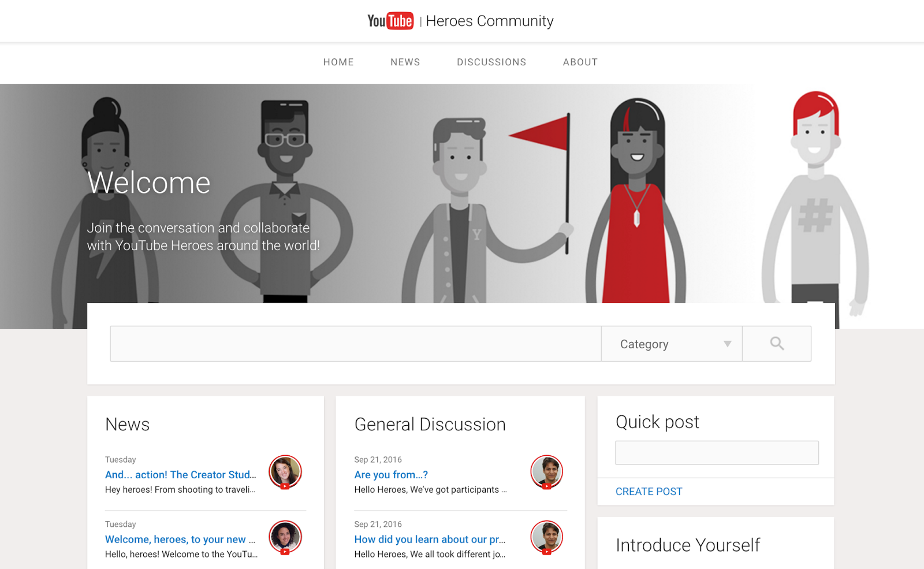Click 'Hello Heroes, We all took different jo...' snippet

[x=430, y=555]
